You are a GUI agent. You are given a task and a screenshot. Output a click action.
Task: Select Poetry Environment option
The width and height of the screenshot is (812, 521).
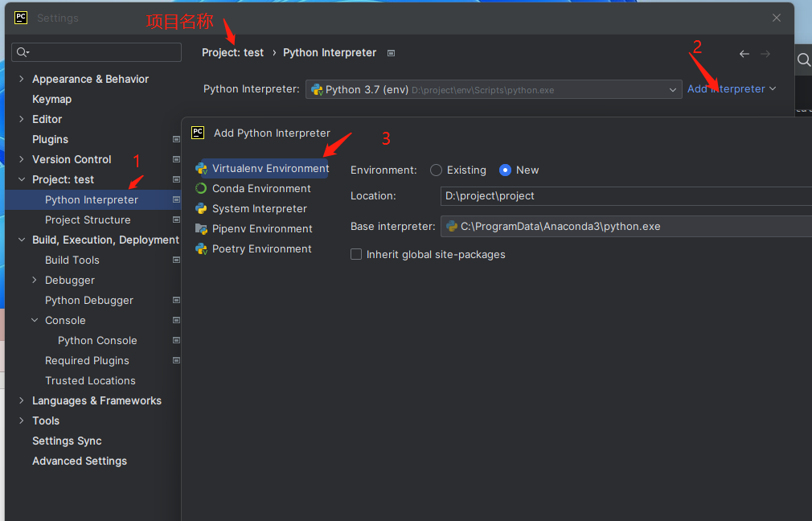pos(260,248)
